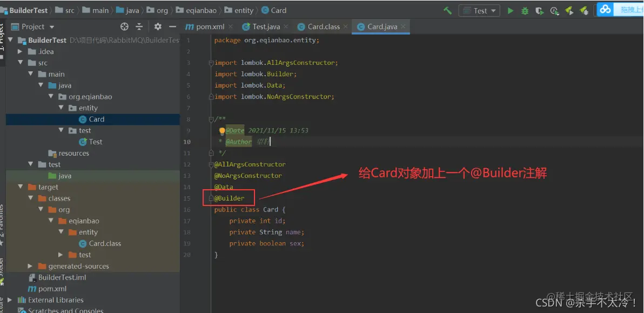This screenshot has height=313, width=644.
Task: Click the entity breadcrumb
Action: coord(239,10)
